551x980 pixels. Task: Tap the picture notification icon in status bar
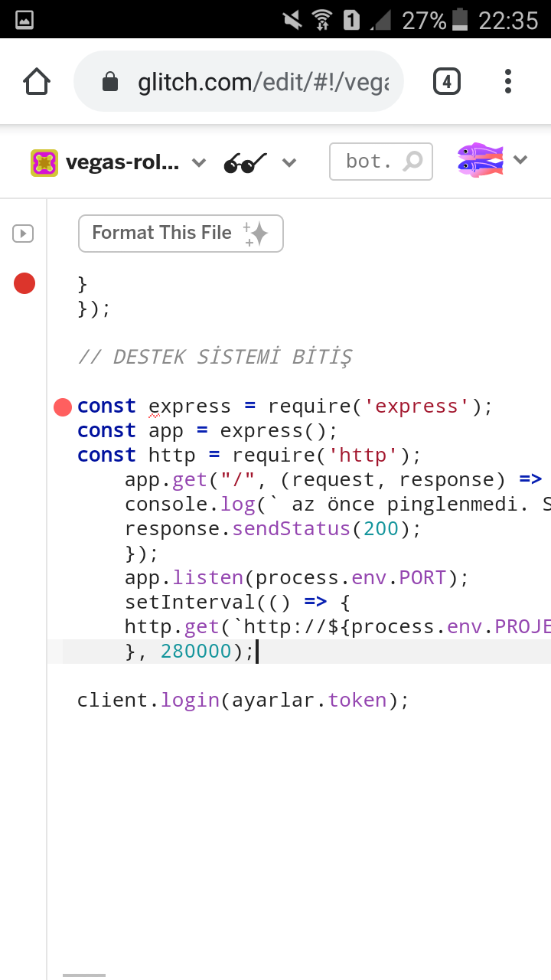pyautogui.click(x=24, y=20)
